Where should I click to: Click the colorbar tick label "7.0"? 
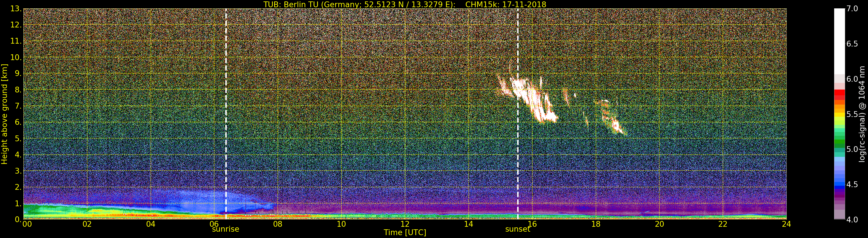click(852, 9)
